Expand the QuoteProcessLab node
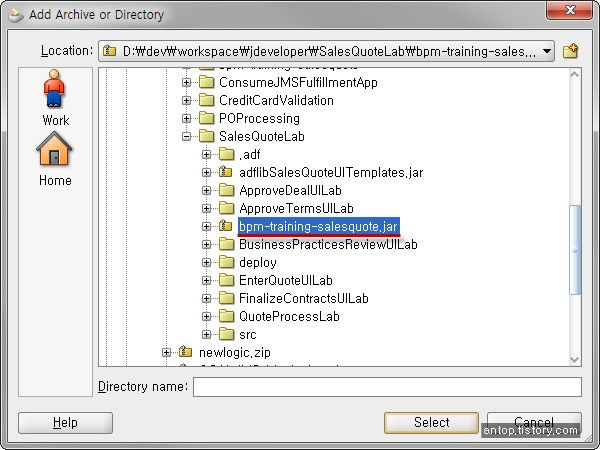600x450 pixels. pos(206,316)
